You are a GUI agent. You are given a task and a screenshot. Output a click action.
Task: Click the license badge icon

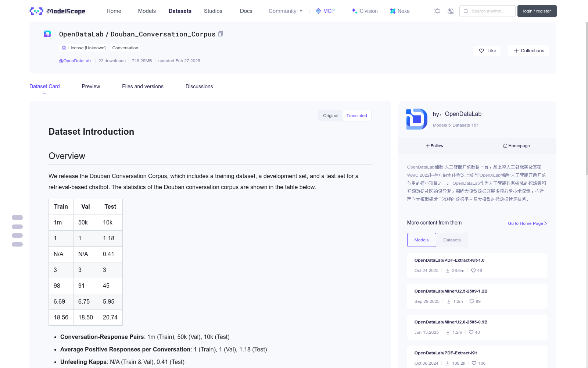64,48
